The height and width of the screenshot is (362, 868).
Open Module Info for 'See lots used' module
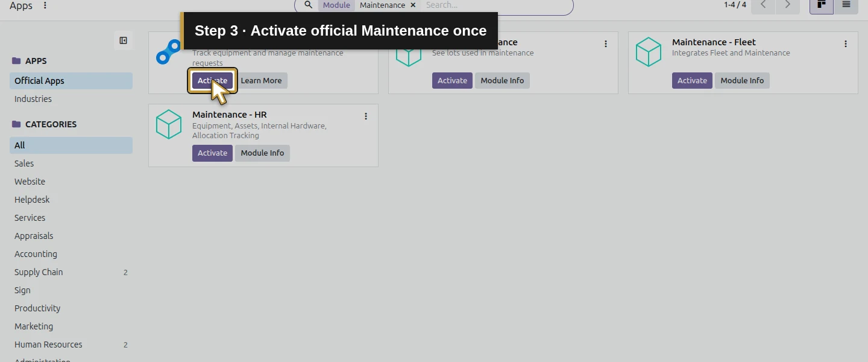[x=502, y=81]
